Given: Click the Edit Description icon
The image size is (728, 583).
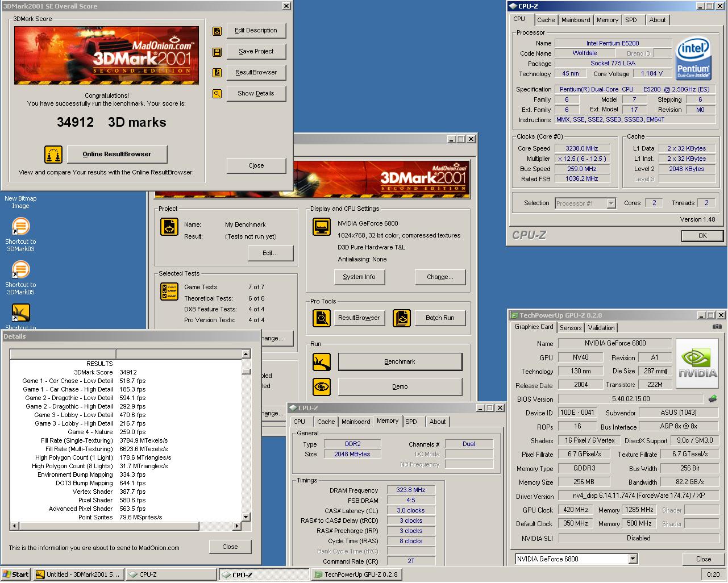Looking at the screenshot, I should coord(217,31).
